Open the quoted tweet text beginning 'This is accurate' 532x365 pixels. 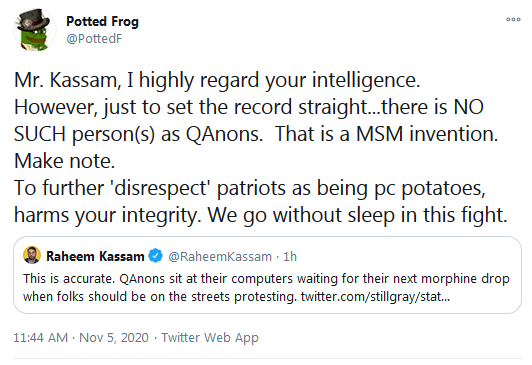pos(266,288)
